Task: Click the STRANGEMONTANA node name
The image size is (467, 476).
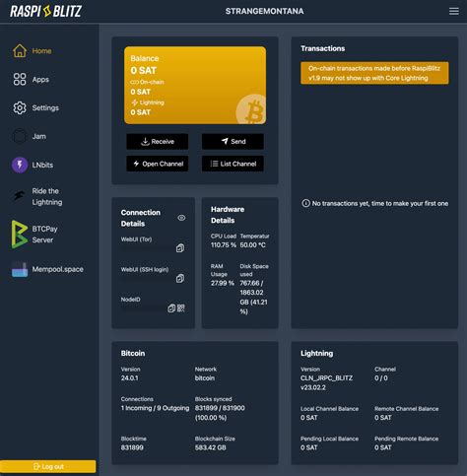Action: tap(265, 11)
